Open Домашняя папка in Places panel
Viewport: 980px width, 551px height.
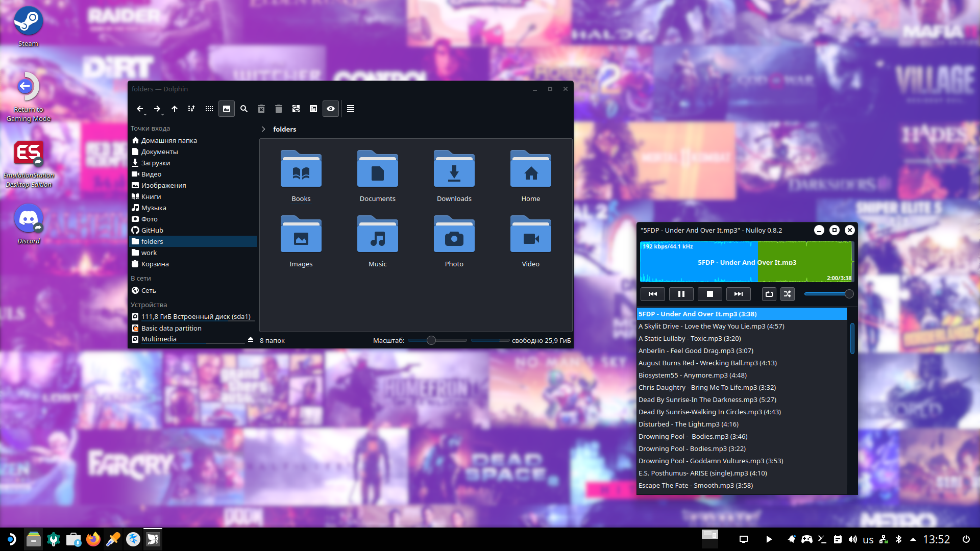[x=193, y=140]
